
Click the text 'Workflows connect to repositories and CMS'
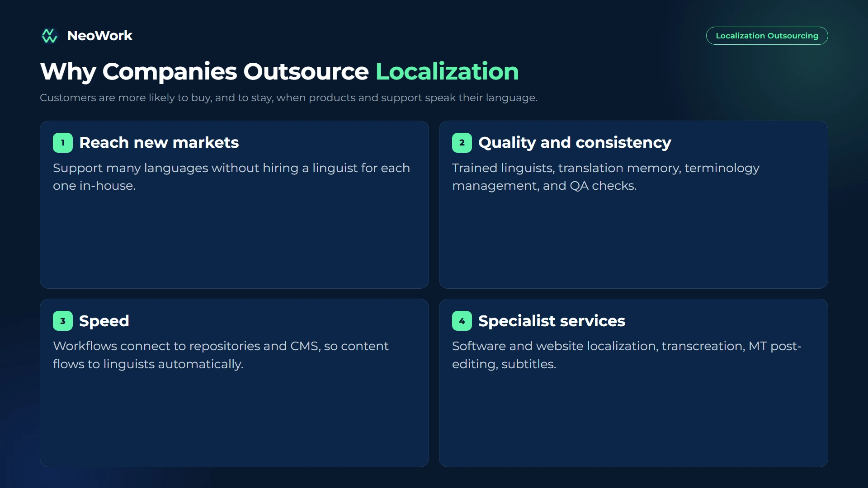pyautogui.click(x=187, y=346)
